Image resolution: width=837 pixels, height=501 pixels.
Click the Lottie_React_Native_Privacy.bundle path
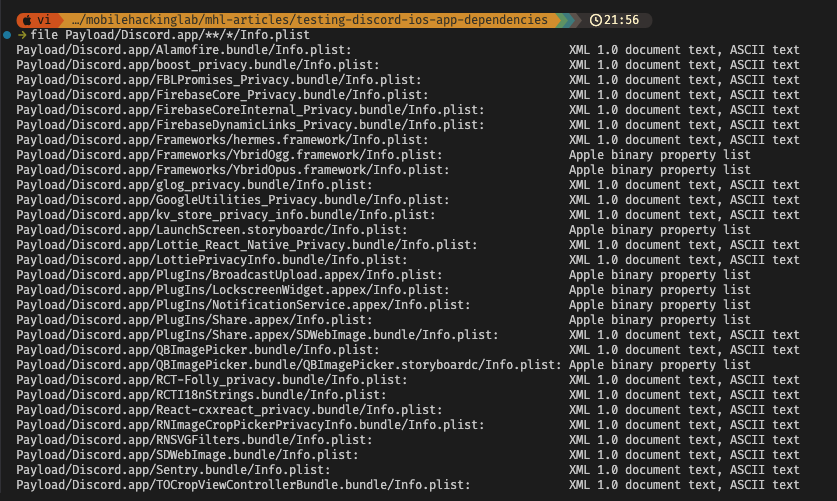tap(247, 245)
